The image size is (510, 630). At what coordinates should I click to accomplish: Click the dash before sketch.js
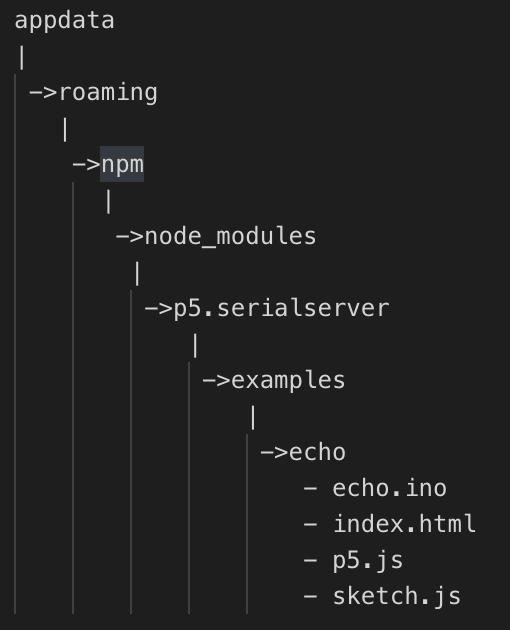pyautogui.click(x=310, y=596)
